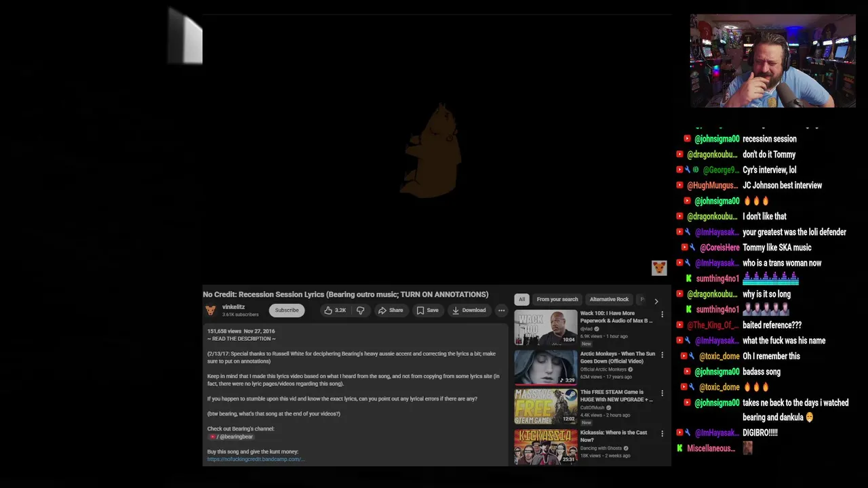Viewport: 868px width, 488px height.
Task: Click the streamer webcam feed
Action: pos(773,61)
